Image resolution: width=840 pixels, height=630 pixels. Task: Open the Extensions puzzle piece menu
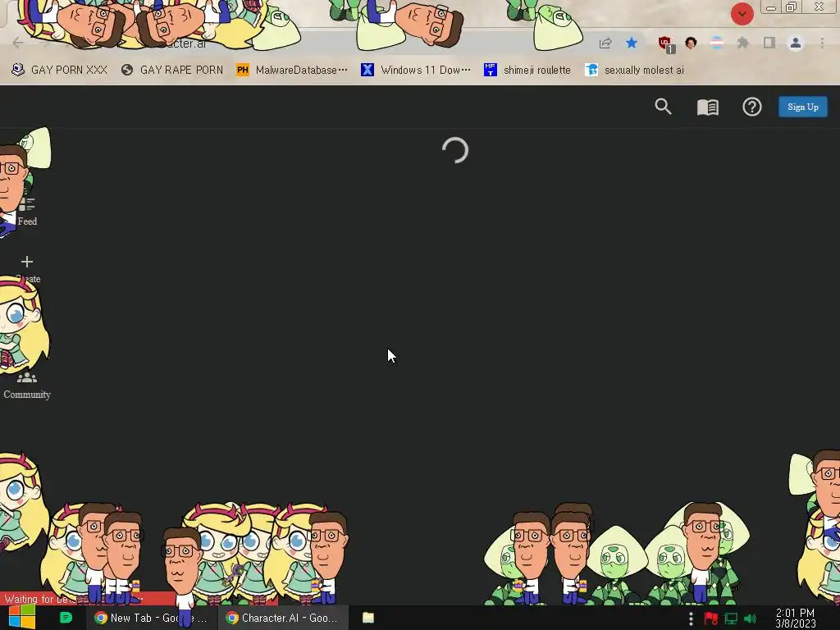pos(742,43)
